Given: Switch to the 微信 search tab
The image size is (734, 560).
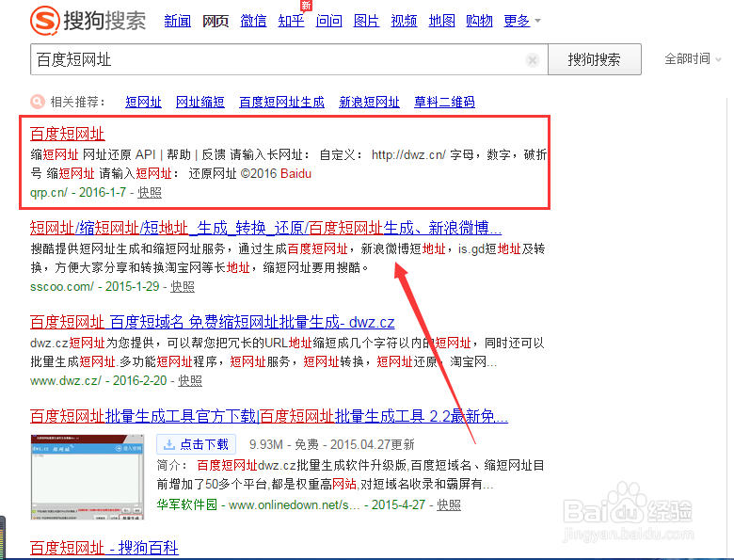Looking at the screenshot, I should click(253, 21).
